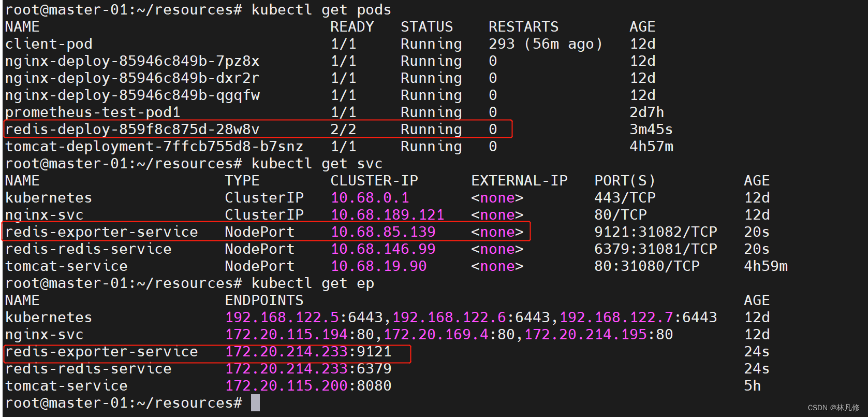Click the endpoint 172.20.214.195:80
Viewport: 868px width, 417px height.
tap(598, 335)
